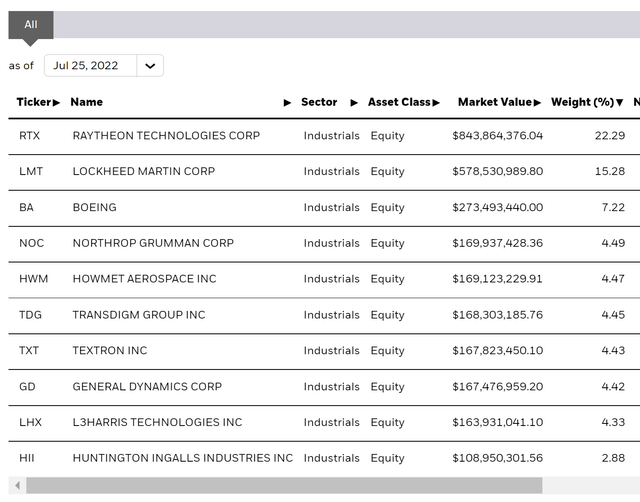Click HOWMET AEROSPACE INC row
This screenshot has height=502, width=640.
tap(144, 279)
